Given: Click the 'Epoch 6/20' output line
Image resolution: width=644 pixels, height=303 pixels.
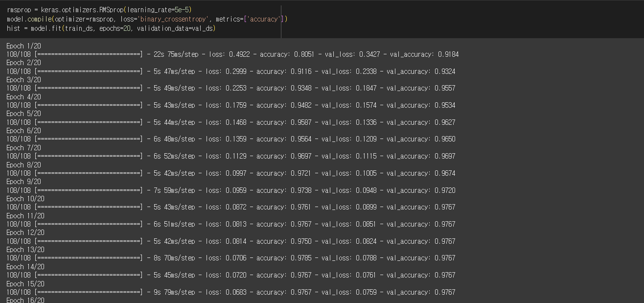Looking at the screenshot, I should coord(23,131).
